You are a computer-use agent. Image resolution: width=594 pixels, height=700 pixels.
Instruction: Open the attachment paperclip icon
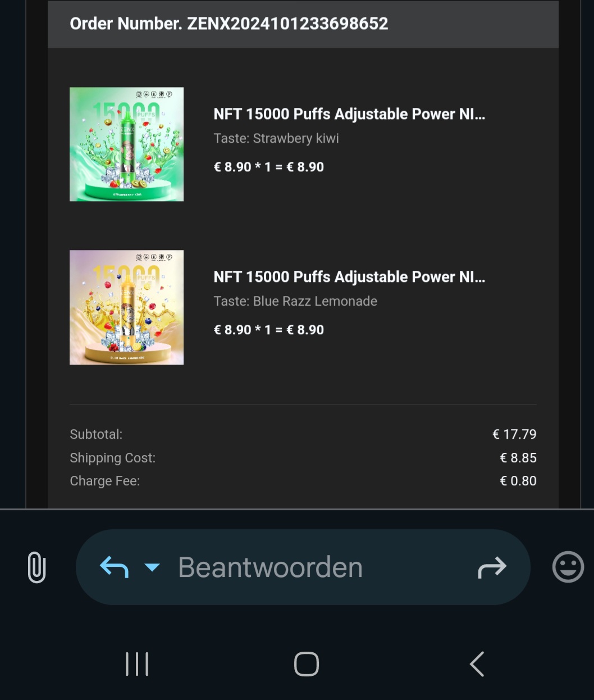[x=36, y=567]
